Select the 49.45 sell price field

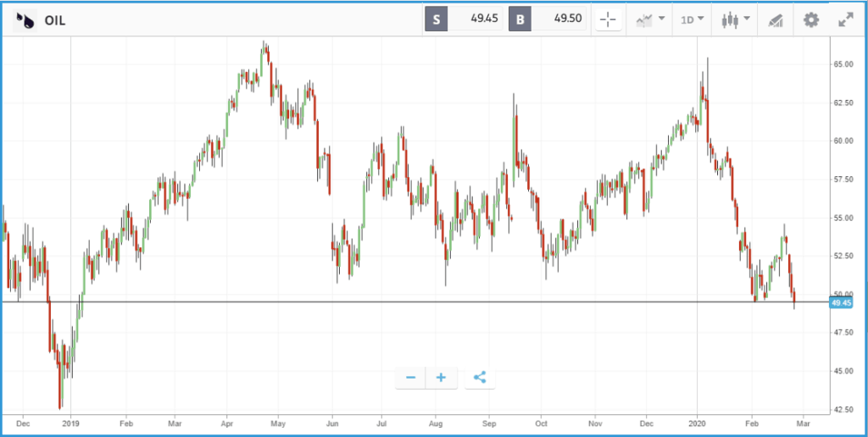click(476, 19)
